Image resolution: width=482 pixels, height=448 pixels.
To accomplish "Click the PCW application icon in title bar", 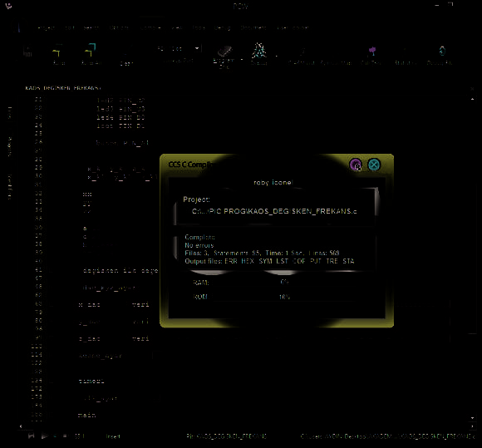I will [x=8, y=6].
